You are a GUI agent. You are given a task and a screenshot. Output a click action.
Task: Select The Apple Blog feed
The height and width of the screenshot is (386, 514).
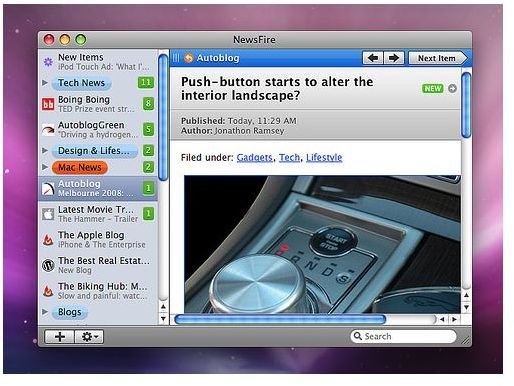pos(98,240)
